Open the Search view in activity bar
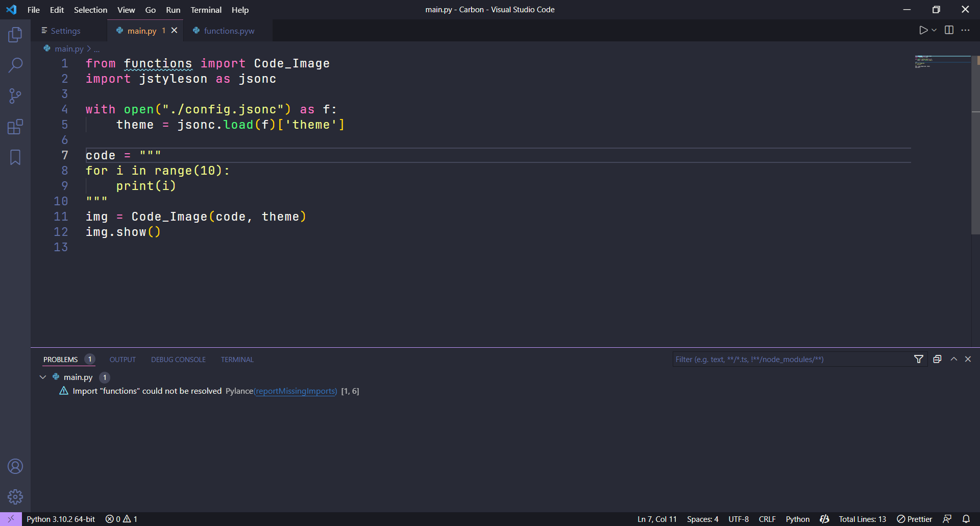This screenshot has width=980, height=526. tap(15, 65)
